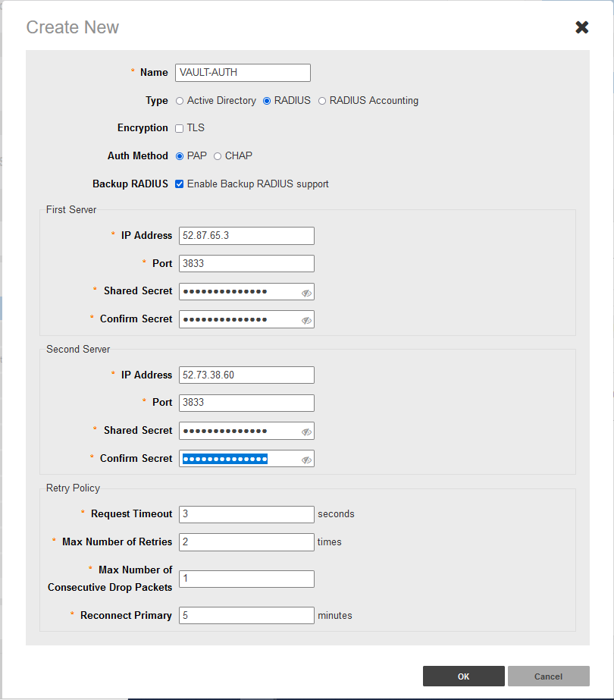Uncheck Enable Backup RADIUS support

180,184
